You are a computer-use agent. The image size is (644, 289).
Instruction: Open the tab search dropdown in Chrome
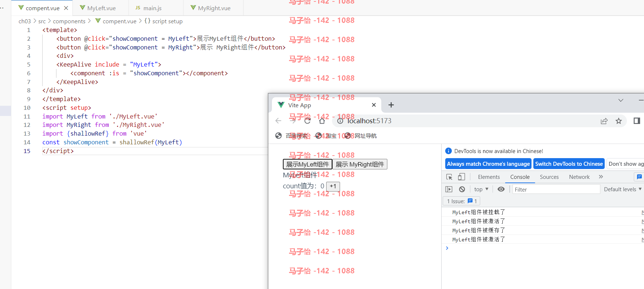click(x=621, y=100)
